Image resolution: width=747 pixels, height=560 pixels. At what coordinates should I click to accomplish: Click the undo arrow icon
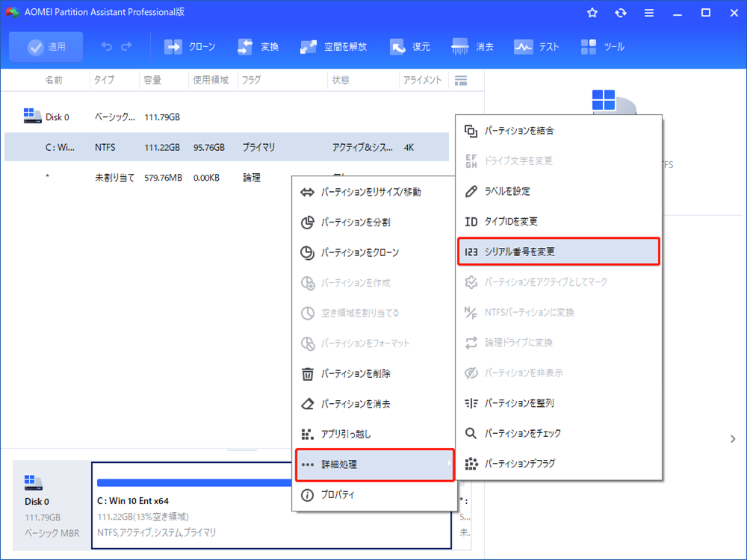(107, 46)
